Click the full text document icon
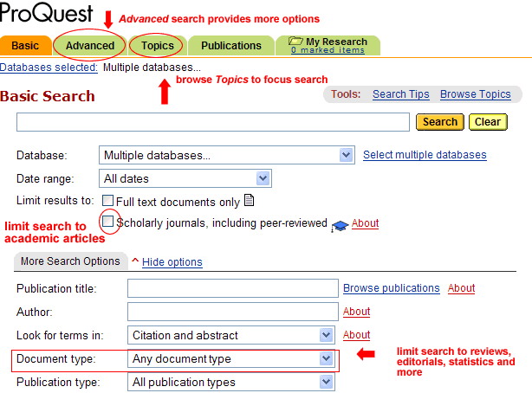The width and height of the screenshot is (532, 393). (x=249, y=200)
